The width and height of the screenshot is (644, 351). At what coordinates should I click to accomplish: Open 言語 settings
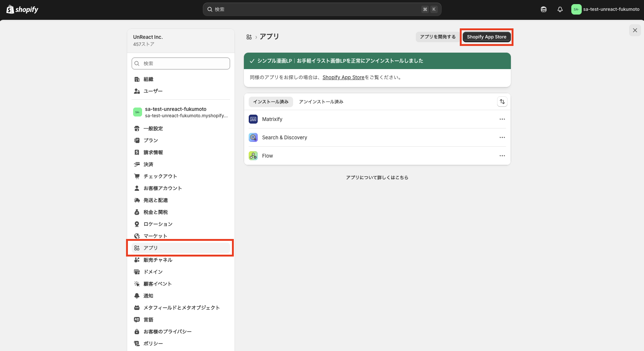click(x=181, y=320)
